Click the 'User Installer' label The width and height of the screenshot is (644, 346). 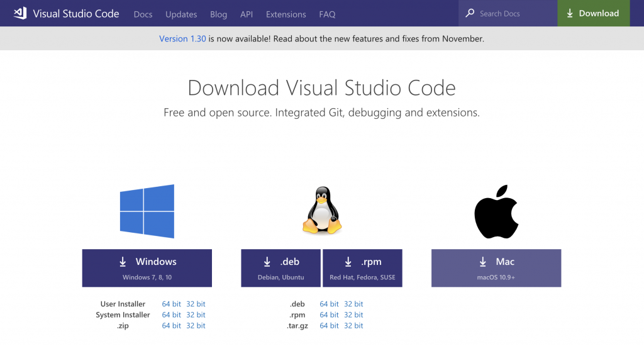123,304
